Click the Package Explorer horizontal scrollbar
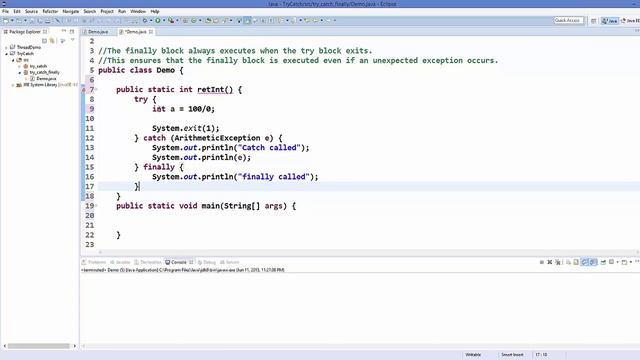This screenshot has height=360, width=640. click(x=39, y=346)
